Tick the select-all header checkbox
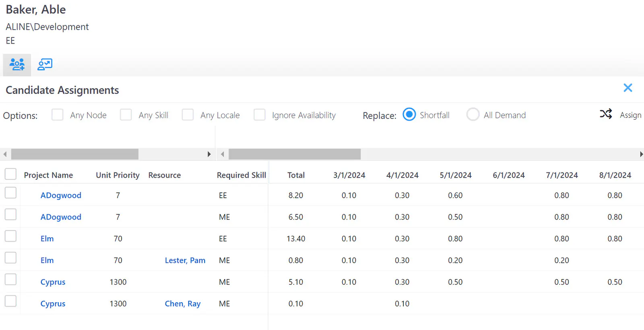Screen dimensions: 644x330 pos(10,174)
